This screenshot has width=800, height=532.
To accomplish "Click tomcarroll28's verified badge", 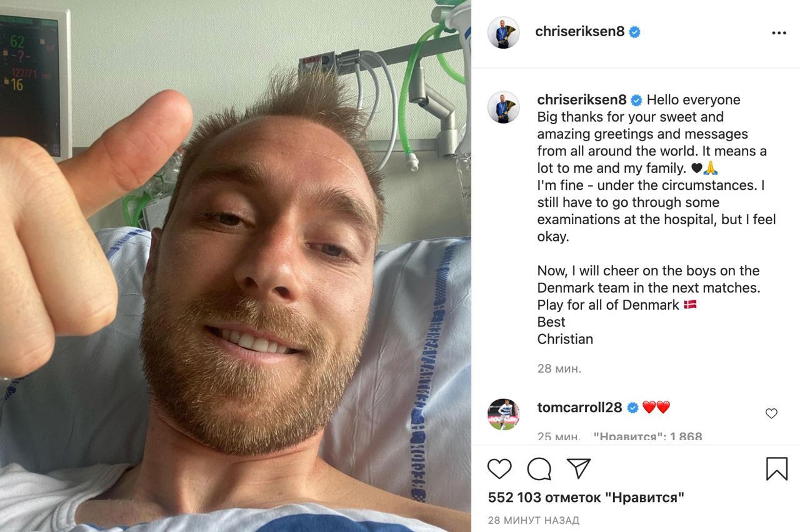I will tap(632, 408).
